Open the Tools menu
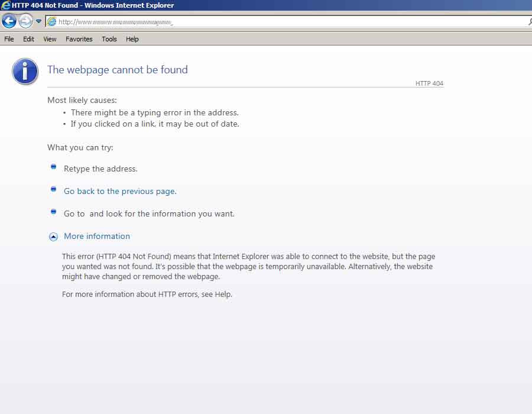The height and width of the screenshot is (414, 532). tap(109, 39)
